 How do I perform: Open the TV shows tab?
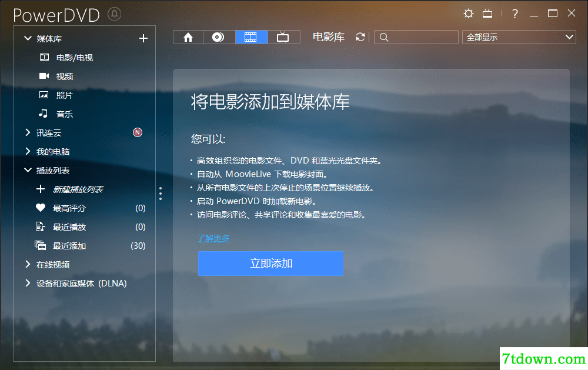(283, 37)
